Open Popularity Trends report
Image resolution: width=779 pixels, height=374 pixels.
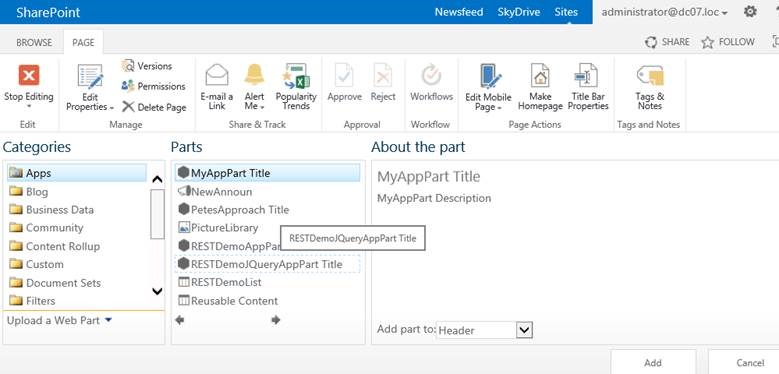(x=296, y=87)
